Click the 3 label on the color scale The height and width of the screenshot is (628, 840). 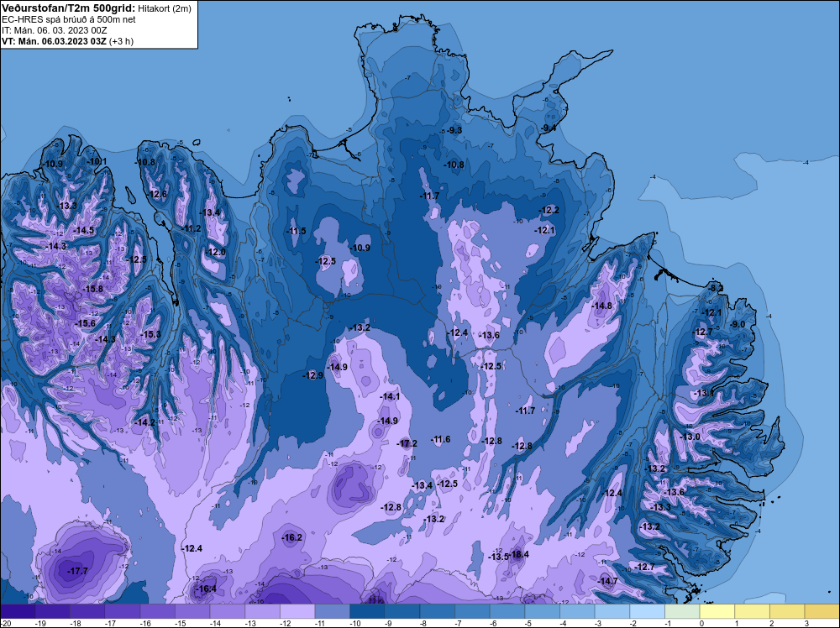click(806, 623)
